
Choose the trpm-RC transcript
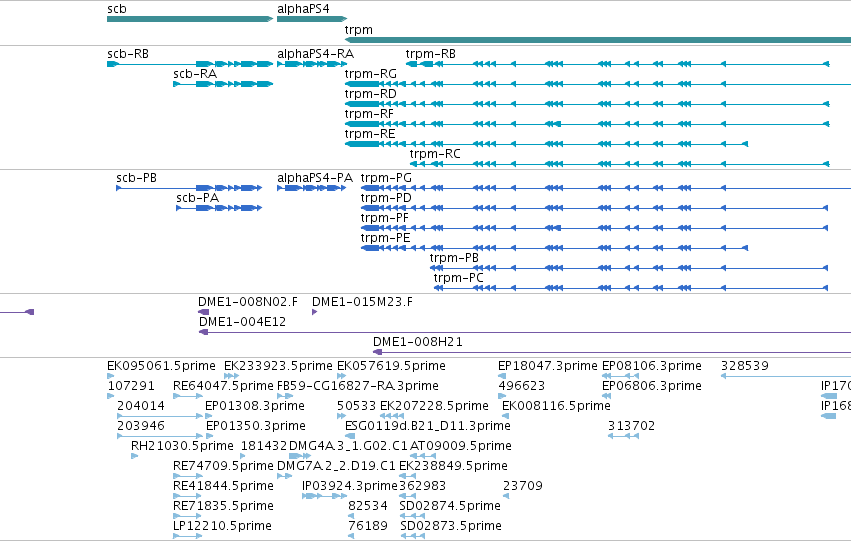point(620,164)
